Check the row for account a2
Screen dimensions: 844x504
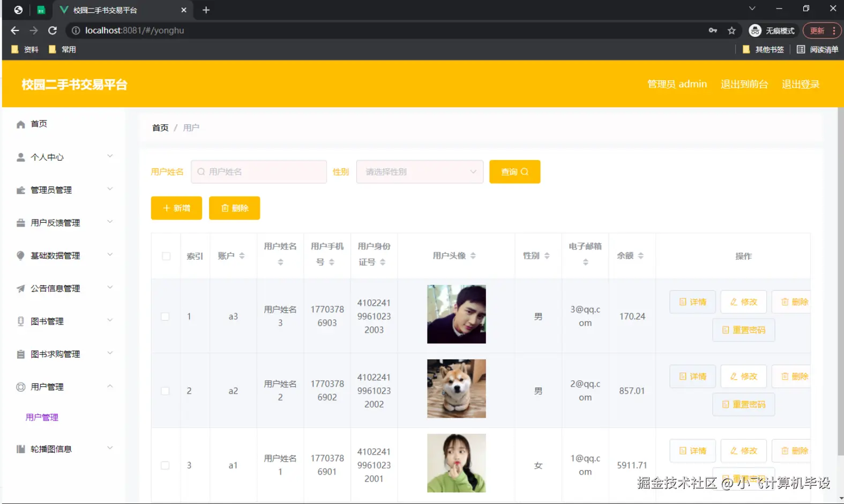tap(166, 391)
